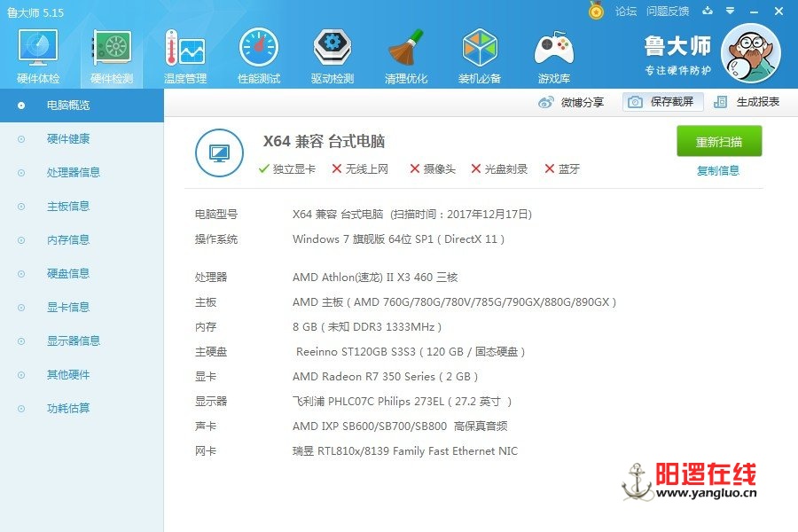Click Reeinno ST120GB S3S3 disk text
This screenshot has height=532, width=798.
tap(411, 352)
